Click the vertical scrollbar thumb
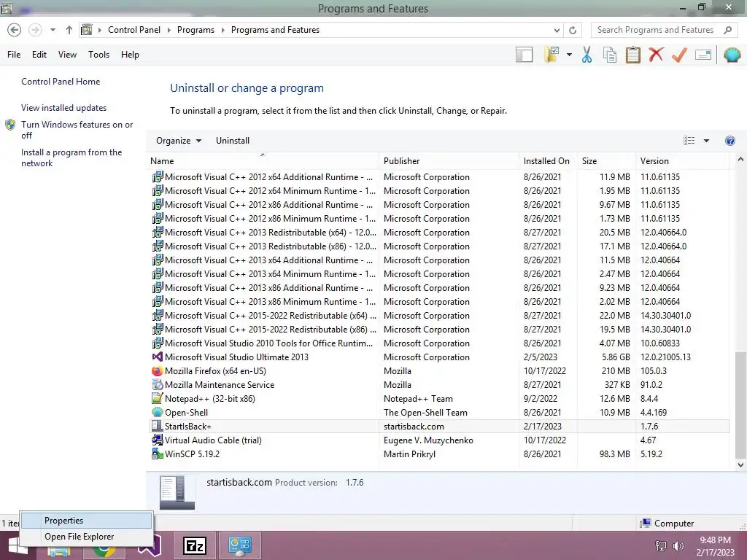This screenshot has height=560, width=747. click(740, 404)
